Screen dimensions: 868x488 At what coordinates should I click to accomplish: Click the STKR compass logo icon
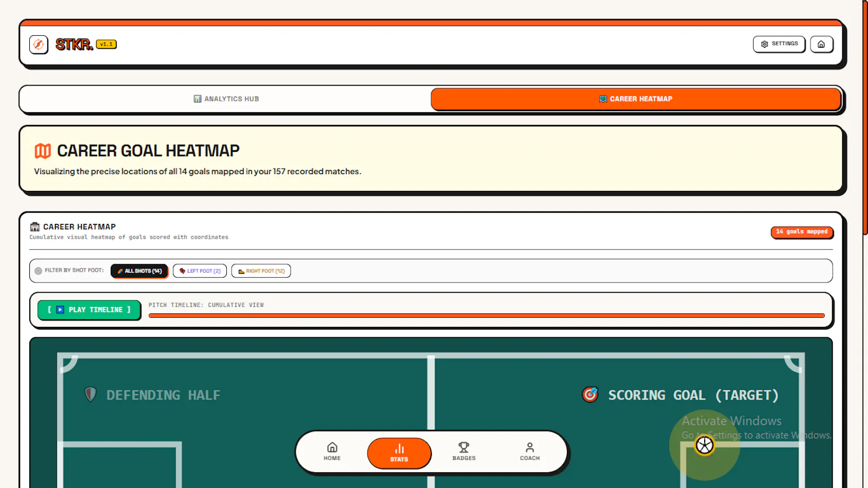tap(39, 44)
